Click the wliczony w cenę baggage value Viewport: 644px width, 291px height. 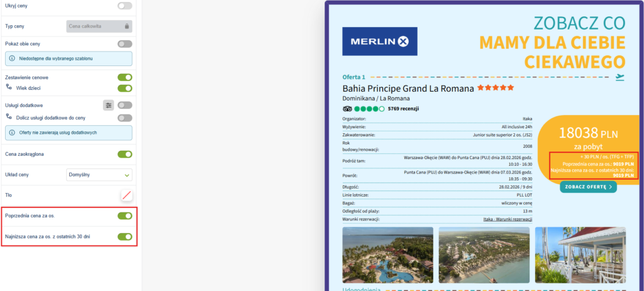[x=516, y=203]
